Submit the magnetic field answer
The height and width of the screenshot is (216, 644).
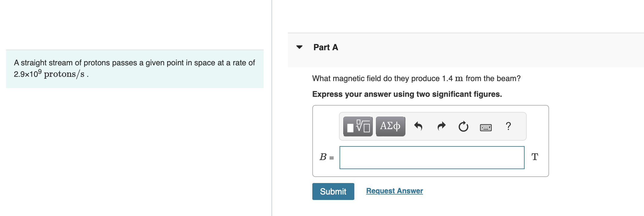coord(333,191)
